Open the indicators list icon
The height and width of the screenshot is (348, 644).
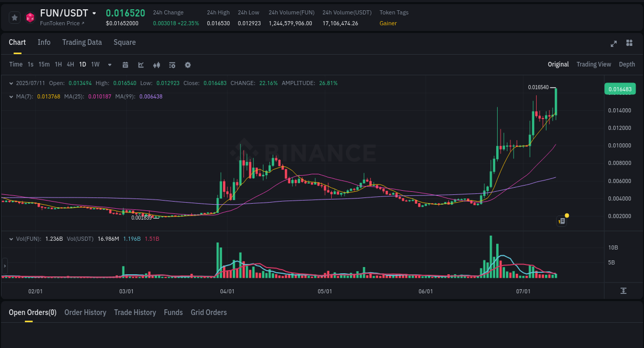click(x=172, y=64)
